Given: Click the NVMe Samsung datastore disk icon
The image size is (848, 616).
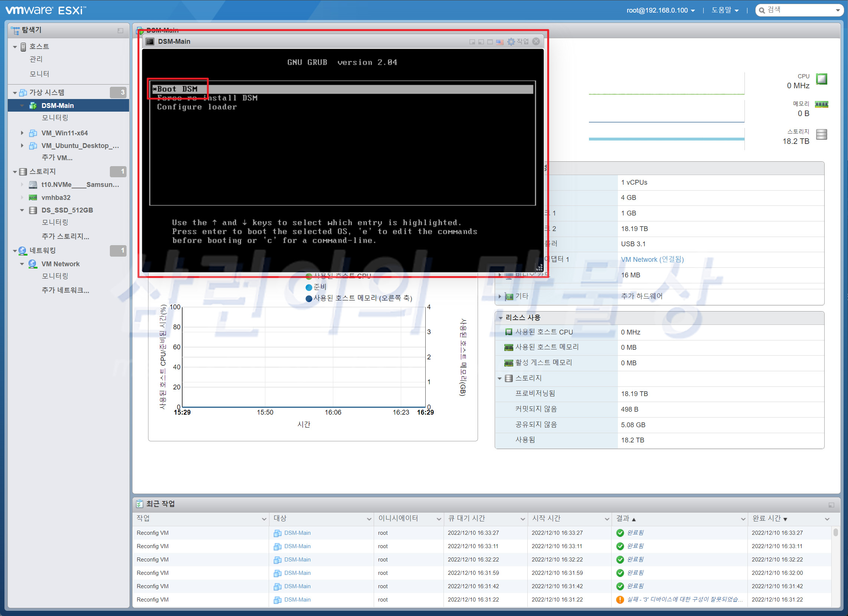Looking at the screenshot, I should [33, 185].
